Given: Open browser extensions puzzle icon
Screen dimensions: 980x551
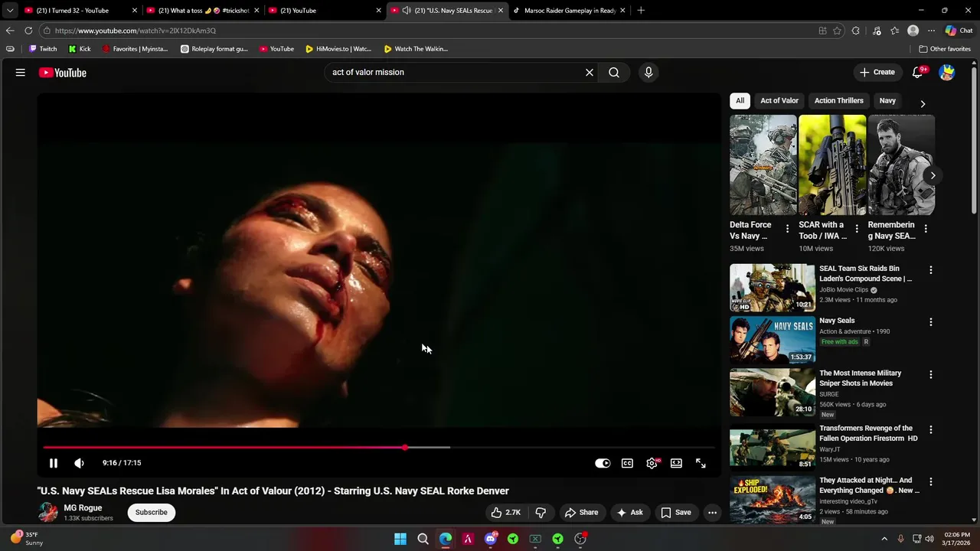Looking at the screenshot, I should pyautogui.click(x=856, y=31).
